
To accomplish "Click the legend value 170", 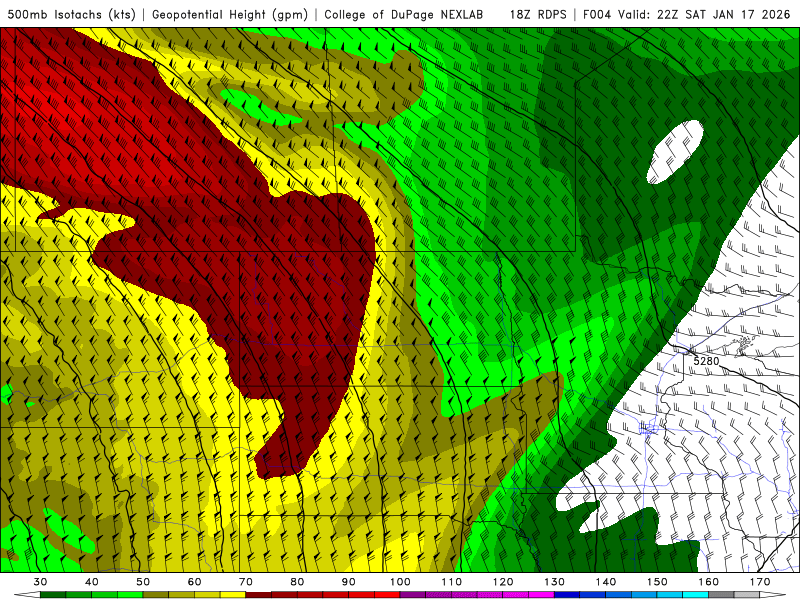I will point(760,582).
